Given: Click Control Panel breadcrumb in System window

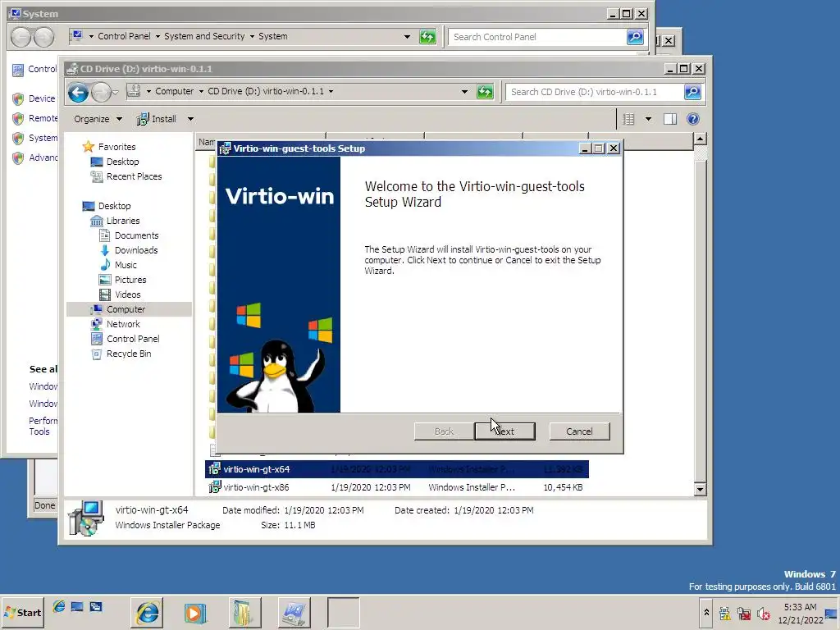Looking at the screenshot, I should [124, 36].
